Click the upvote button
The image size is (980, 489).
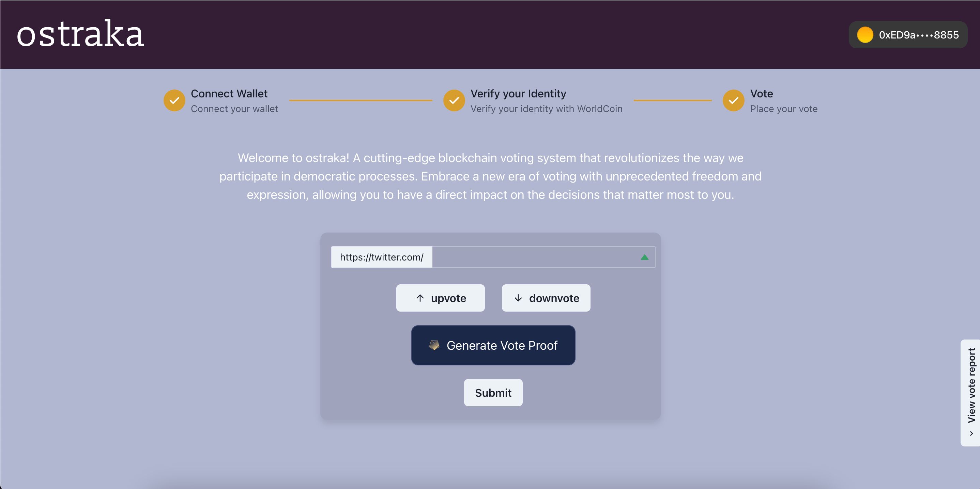pos(441,298)
